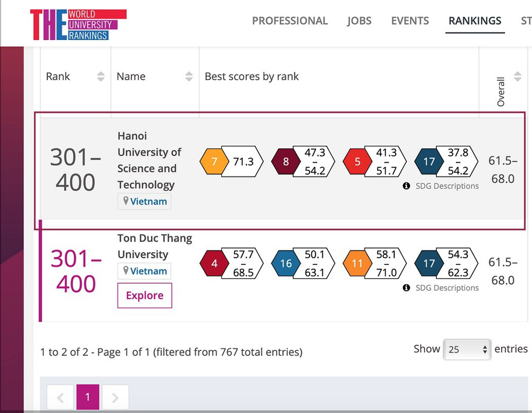Image resolution: width=532 pixels, height=413 pixels.
Task: Click the THE World University Rankings logo
Action: (x=78, y=24)
